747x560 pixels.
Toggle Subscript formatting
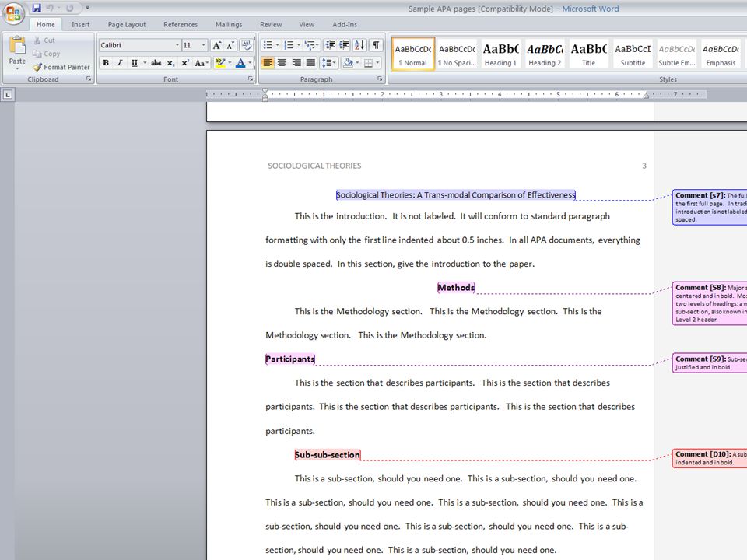pyautogui.click(x=170, y=63)
